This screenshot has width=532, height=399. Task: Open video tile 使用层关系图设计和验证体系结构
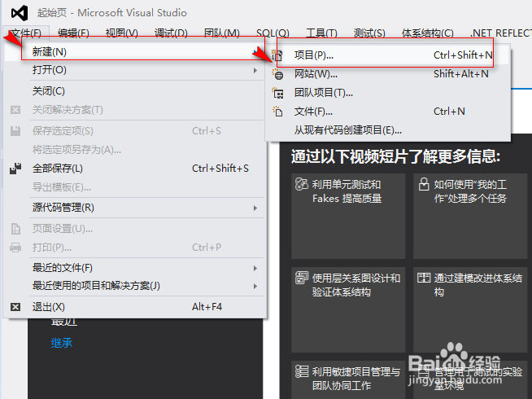(x=348, y=309)
